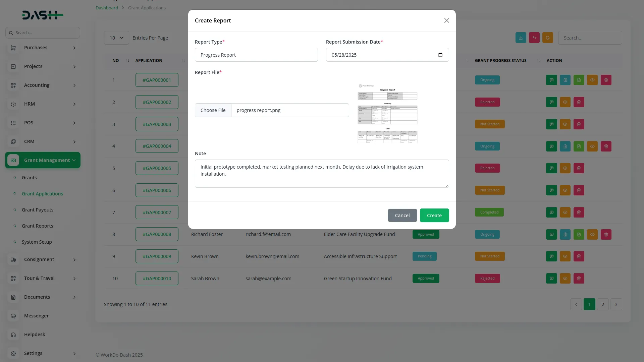This screenshot has width=644, height=362.
Task: Toggle sorting on the Grant Progress Status column
Action: coord(539,61)
